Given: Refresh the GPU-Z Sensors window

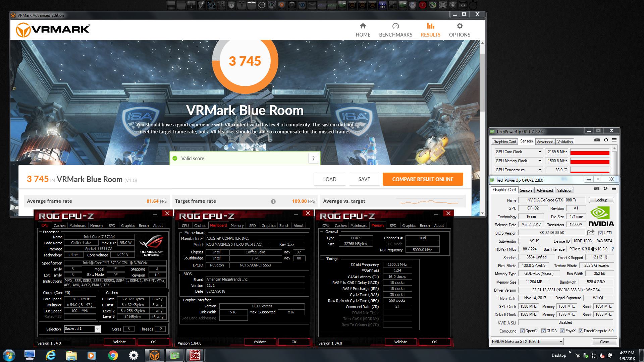Looking at the screenshot, I should 606,140.
